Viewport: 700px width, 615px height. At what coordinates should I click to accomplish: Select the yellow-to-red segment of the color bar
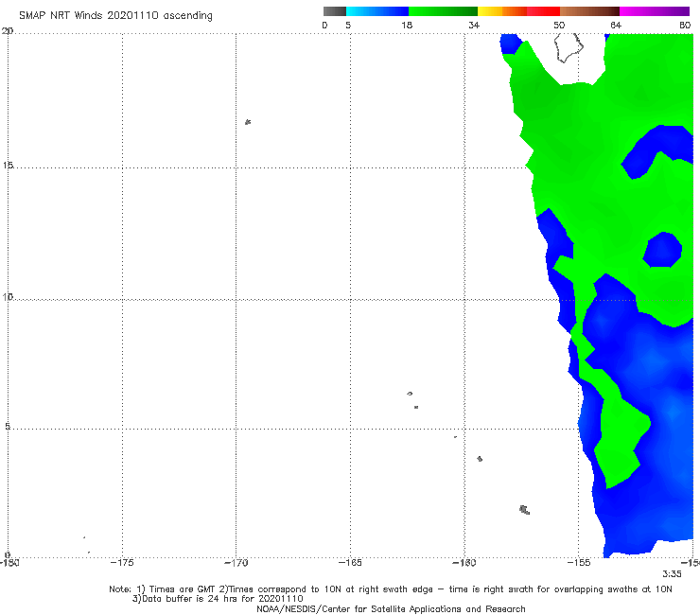[x=518, y=11]
